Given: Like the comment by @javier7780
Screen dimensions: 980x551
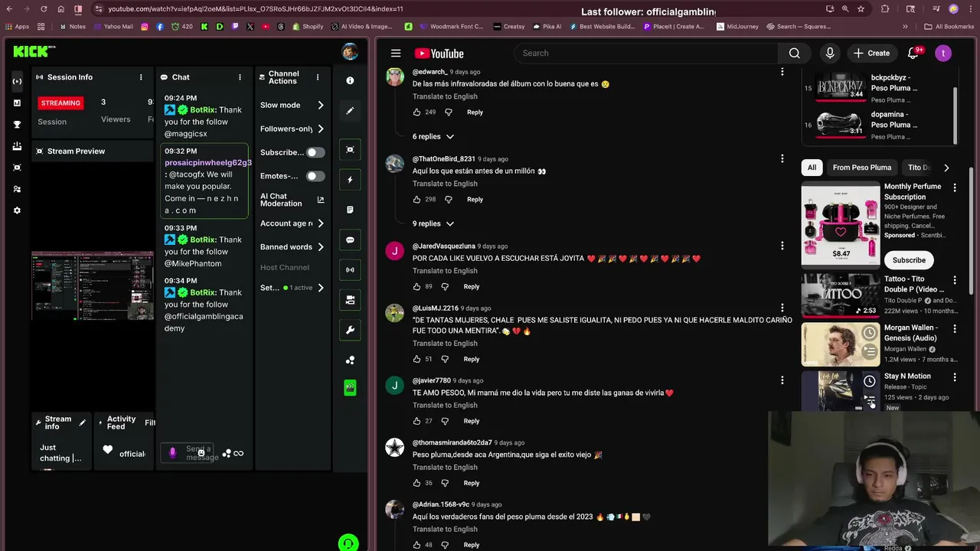Looking at the screenshot, I should point(416,421).
